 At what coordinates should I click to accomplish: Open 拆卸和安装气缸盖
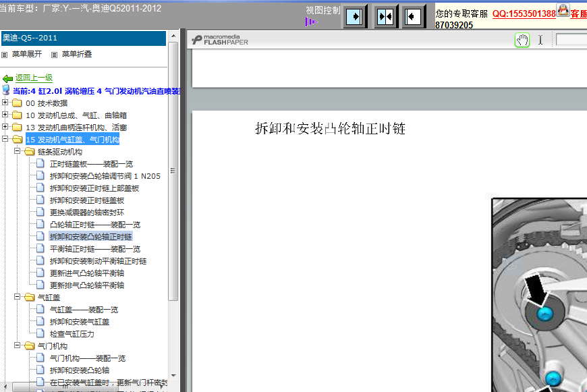(x=80, y=322)
